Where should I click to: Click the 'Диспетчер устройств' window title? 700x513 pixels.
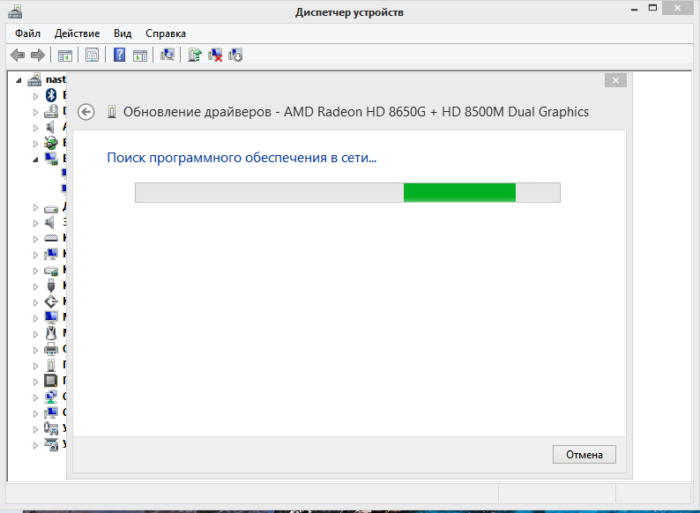pos(349,12)
